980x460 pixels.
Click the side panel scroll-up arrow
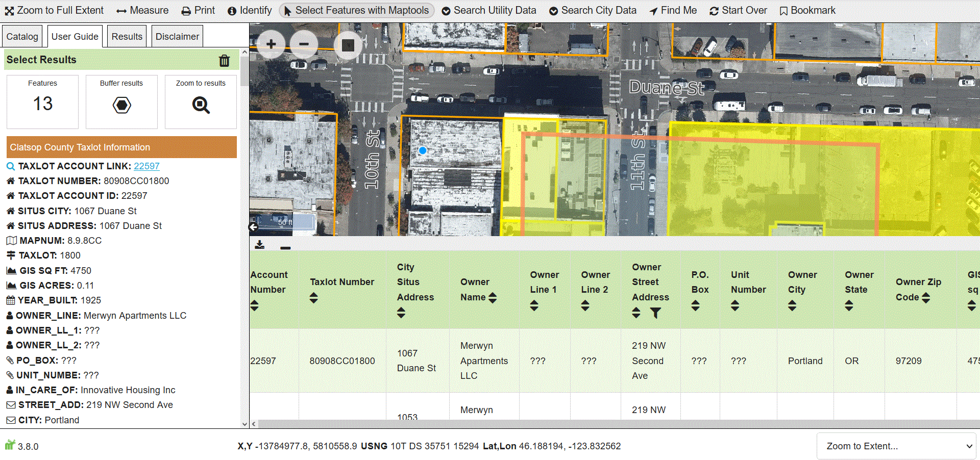pos(244,52)
